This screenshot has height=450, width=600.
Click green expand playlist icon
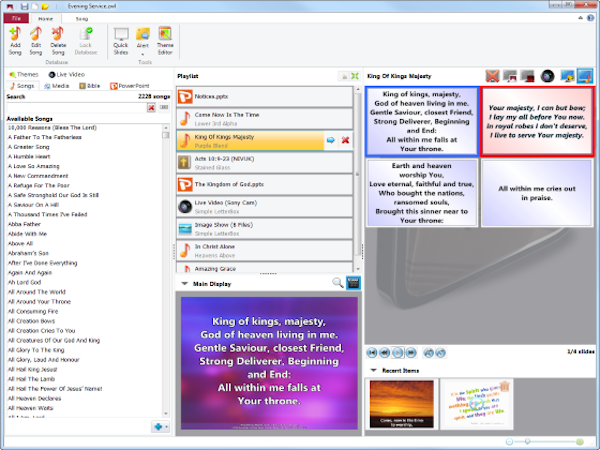pos(355,76)
